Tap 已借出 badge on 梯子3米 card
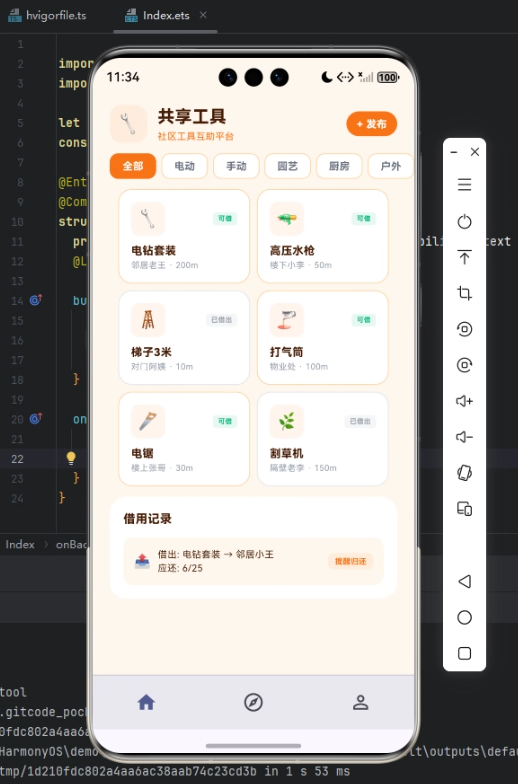 coord(222,320)
